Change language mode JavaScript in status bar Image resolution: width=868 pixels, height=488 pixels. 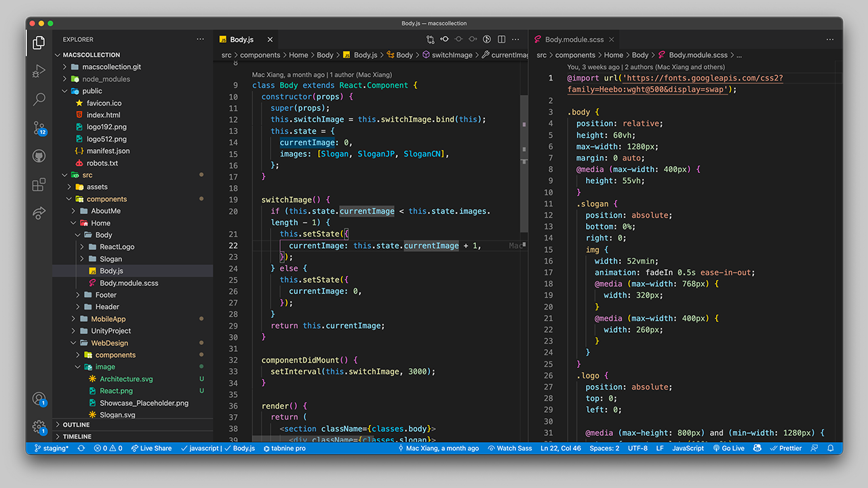pos(688,448)
